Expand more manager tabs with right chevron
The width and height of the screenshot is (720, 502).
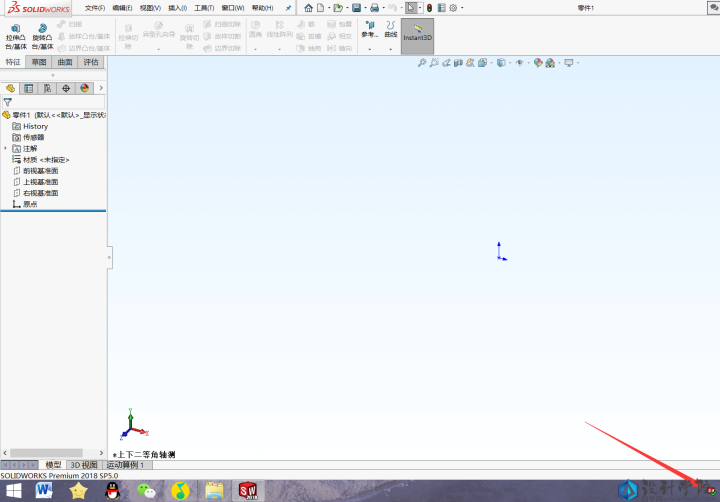tap(101, 88)
